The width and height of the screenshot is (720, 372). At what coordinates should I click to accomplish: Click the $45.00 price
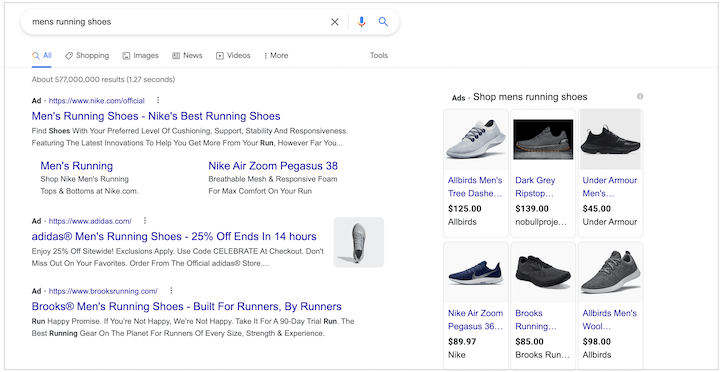(597, 209)
